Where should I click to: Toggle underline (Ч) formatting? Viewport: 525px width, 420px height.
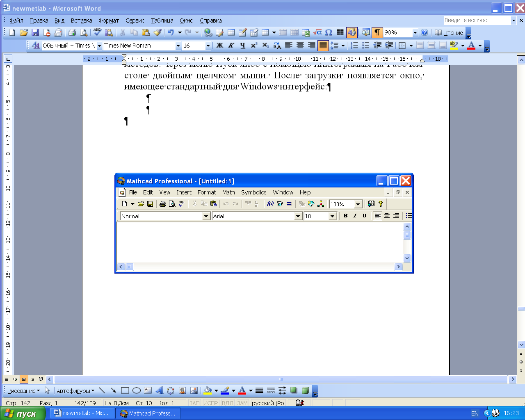pyautogui.click(x=243, y=46)
